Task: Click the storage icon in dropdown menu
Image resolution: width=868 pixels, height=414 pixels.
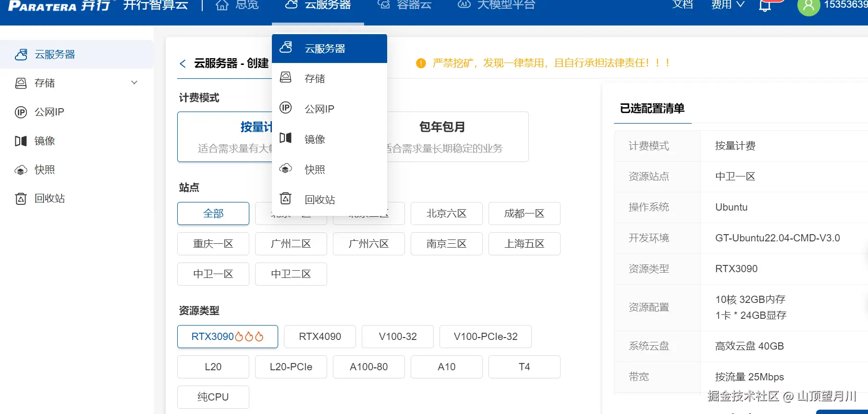Action: (286, 77)
